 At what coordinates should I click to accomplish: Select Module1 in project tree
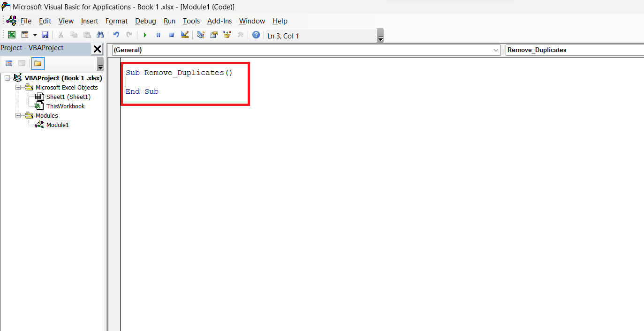tap(57, 125)
